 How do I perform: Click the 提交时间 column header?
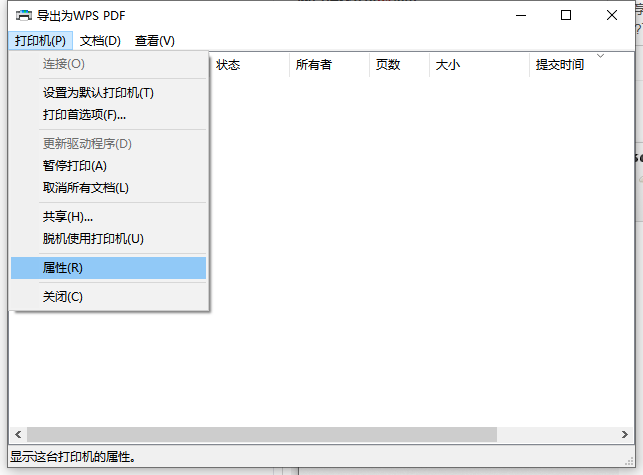tap(560, 65)
